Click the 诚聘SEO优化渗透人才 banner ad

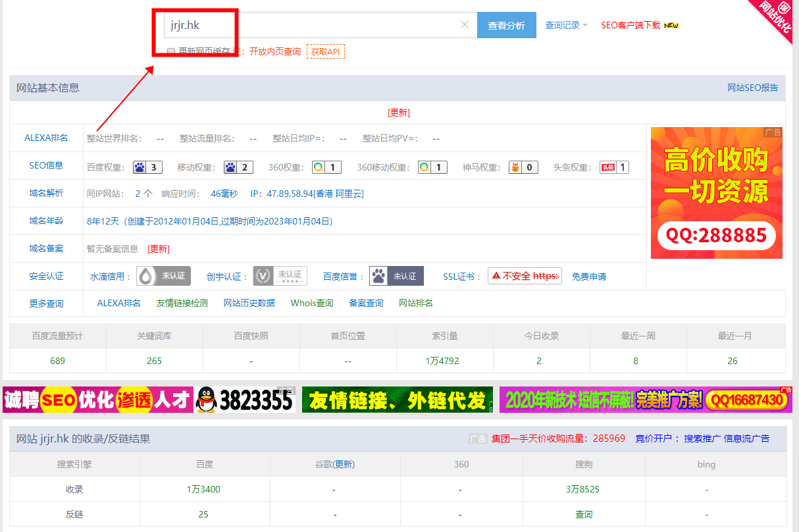[x=98, y=400]
